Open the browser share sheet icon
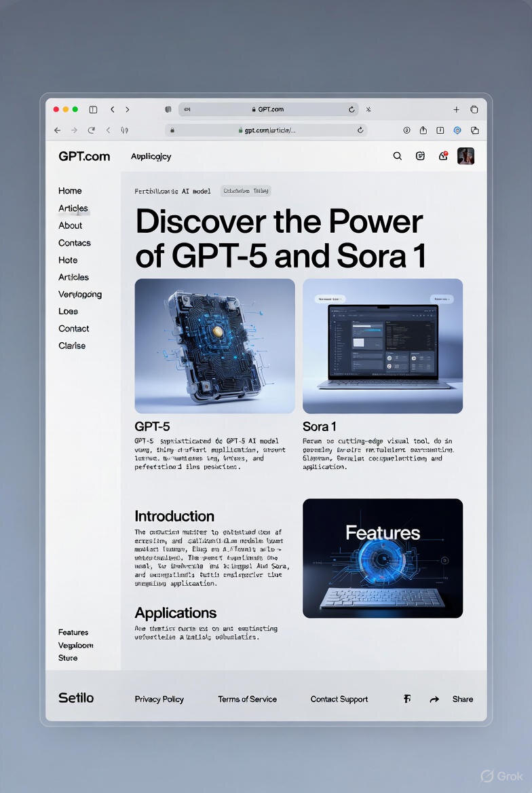532x793 pixels. (423, 130)
